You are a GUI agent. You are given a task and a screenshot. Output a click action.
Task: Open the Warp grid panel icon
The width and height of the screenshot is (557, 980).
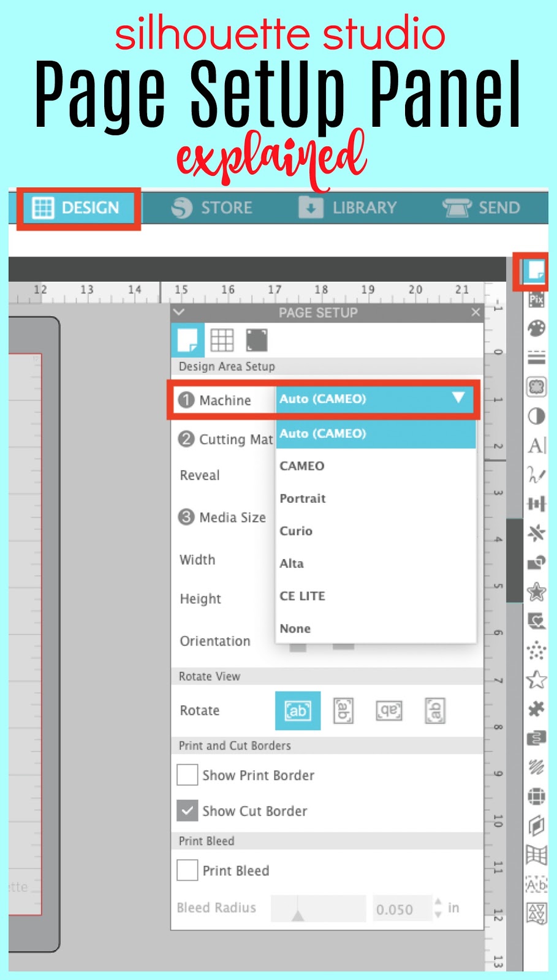536,854
